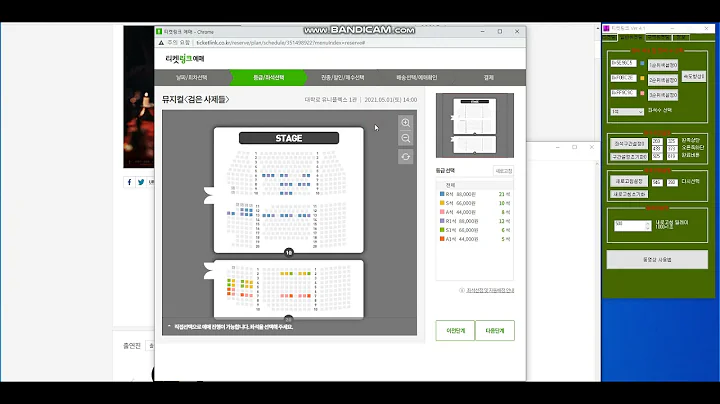The height and width of the screenshot is (404, 720).
Task: Open the third tab in the macro tool
Action: (658, 38)
